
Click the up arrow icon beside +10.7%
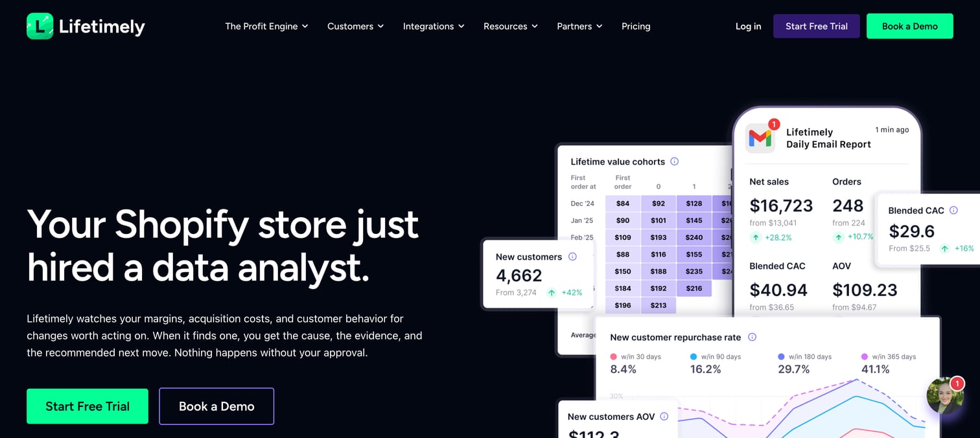[x=839, y=237]
